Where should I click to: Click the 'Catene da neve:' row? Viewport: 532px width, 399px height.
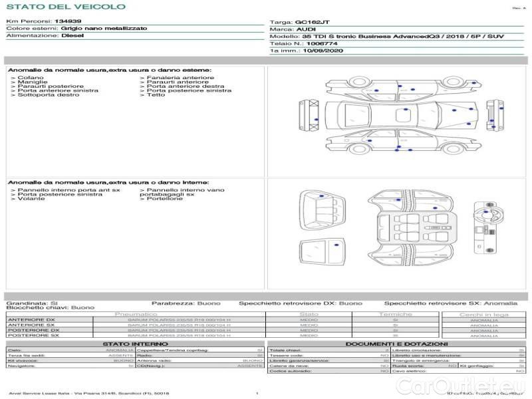click(x=329, y=366)
